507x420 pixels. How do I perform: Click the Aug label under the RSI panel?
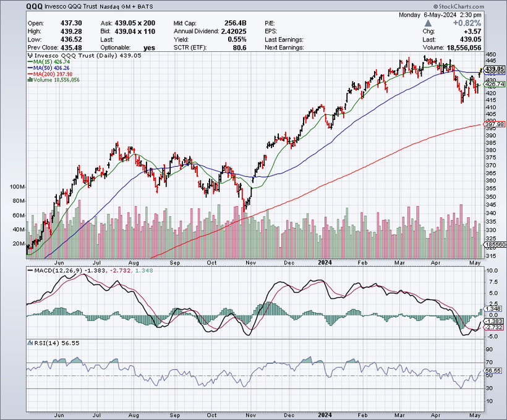point(133,415)
